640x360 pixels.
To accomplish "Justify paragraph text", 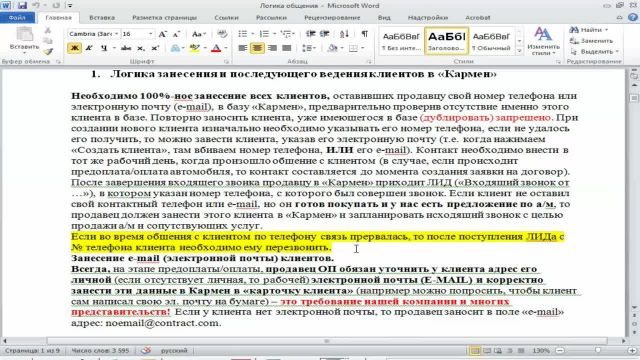I will [287, 48].
